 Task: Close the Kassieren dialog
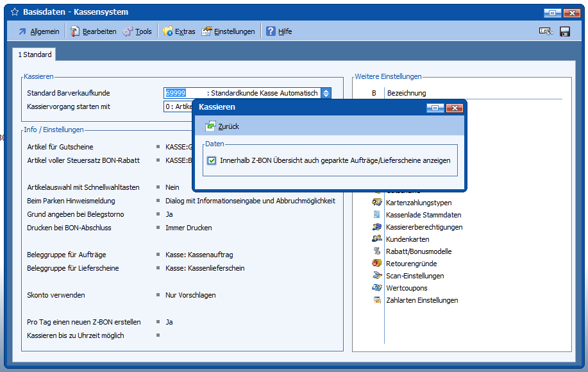(454, 108)
